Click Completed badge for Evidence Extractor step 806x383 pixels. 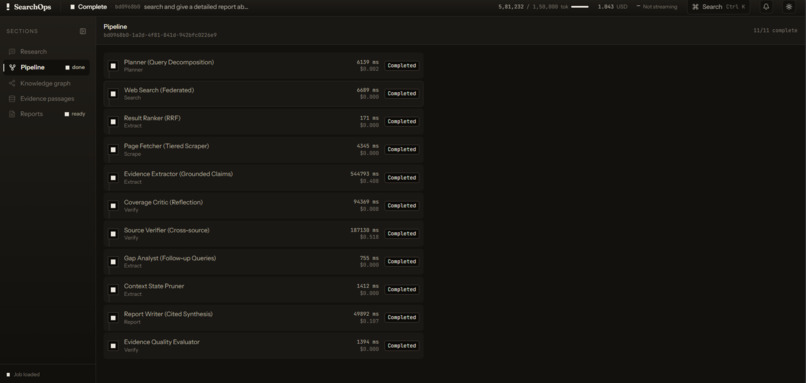[x=401, y=178]
